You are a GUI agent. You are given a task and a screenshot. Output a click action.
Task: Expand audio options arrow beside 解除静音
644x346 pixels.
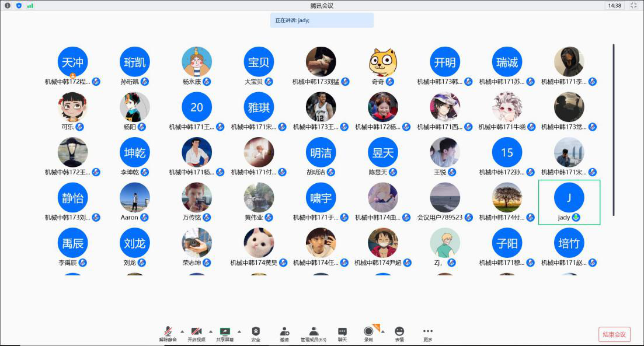182,331
